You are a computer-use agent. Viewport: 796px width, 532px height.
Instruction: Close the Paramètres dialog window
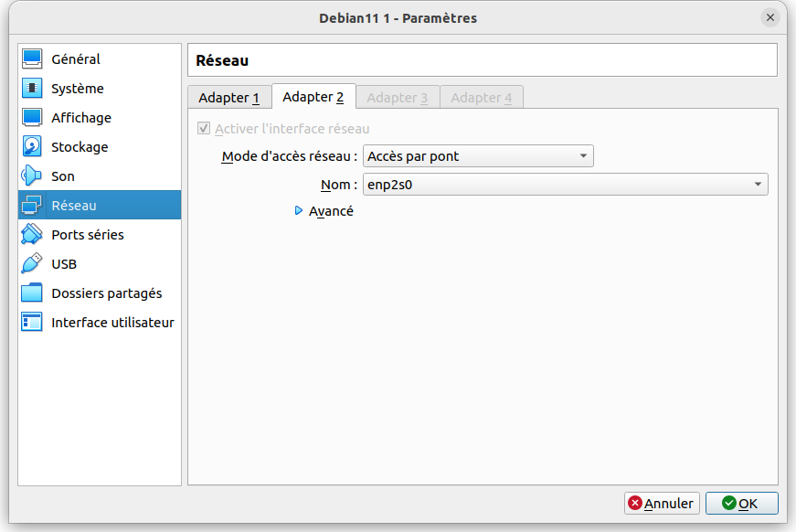pyautogui.click(x=769, y=18)
